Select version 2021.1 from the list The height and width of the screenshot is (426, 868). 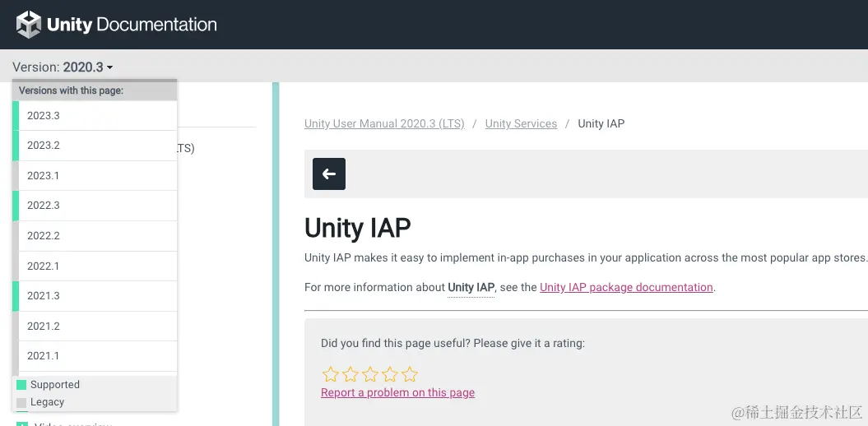pos(95,356)
